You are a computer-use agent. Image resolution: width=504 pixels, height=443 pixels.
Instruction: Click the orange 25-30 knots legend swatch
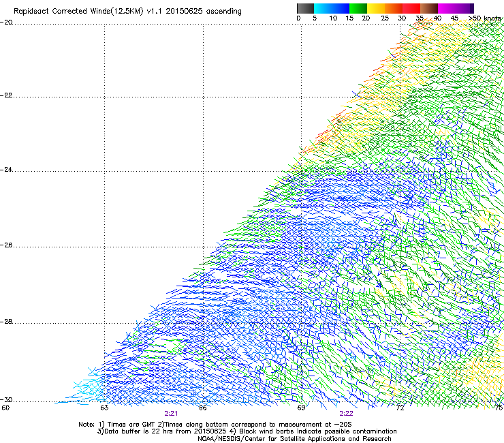394,8
